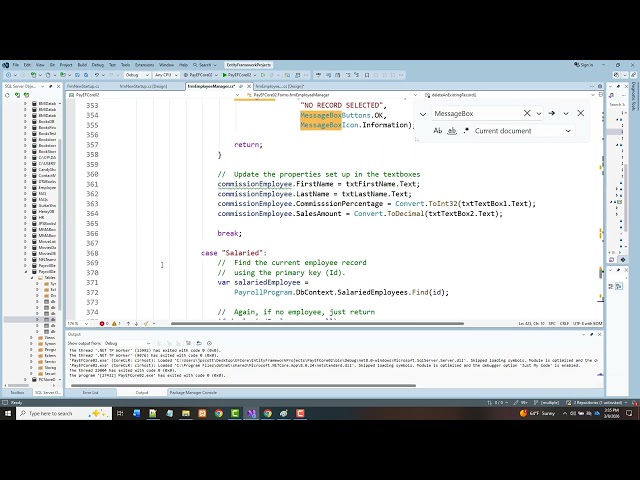640x480 pixels.
Task: Open File Explorer from the taskbar
Action: pyautogui.click(x=186, y=413)
